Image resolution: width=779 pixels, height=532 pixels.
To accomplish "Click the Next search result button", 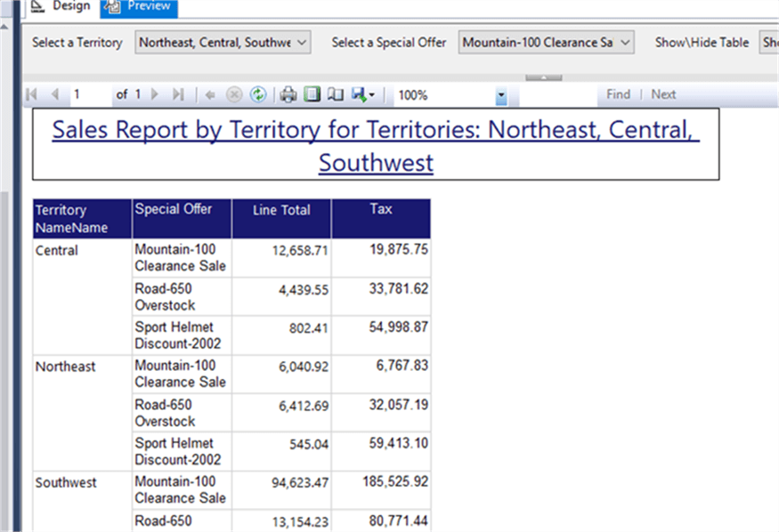I will point(663,94).
